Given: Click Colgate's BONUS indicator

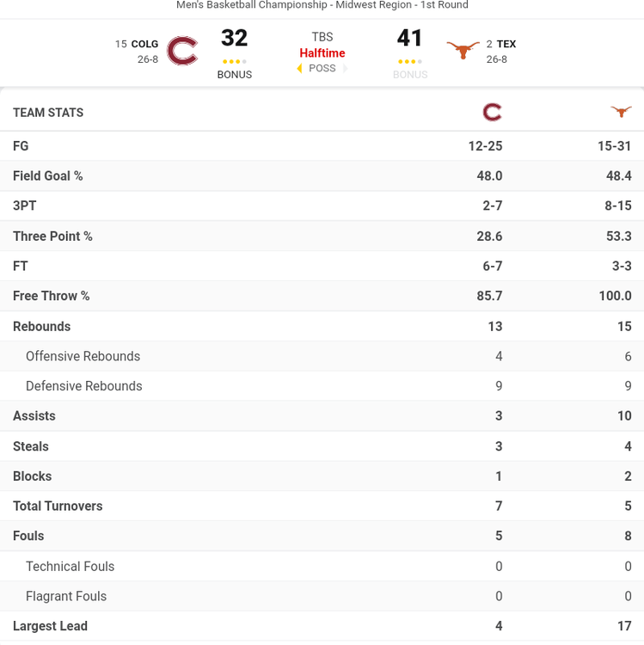Looking at the screenshot, I should coord(234,75).
